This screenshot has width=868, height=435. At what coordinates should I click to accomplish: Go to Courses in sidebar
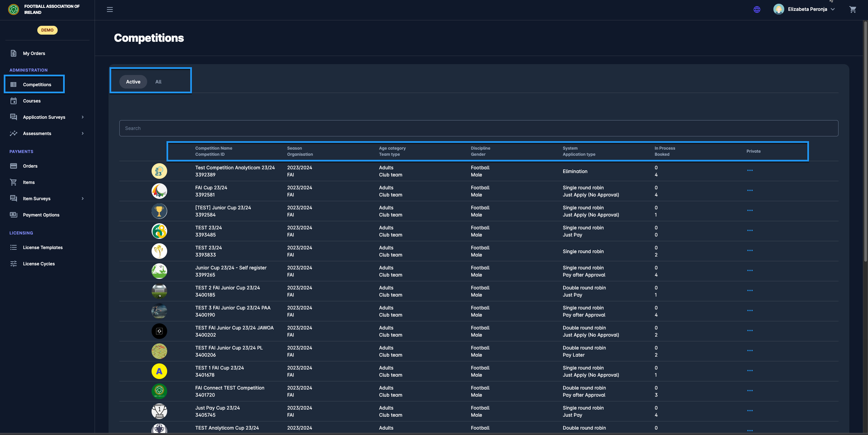coord(32,101)
